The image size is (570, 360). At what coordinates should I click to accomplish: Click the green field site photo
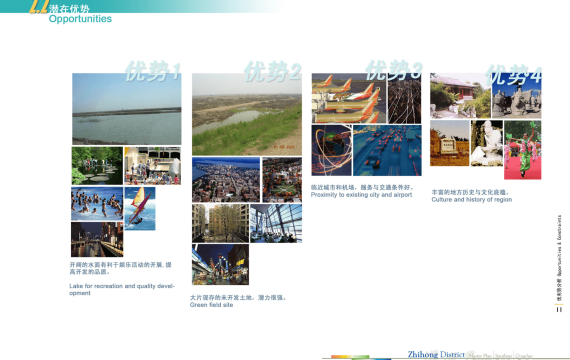(x=247, y=114)
